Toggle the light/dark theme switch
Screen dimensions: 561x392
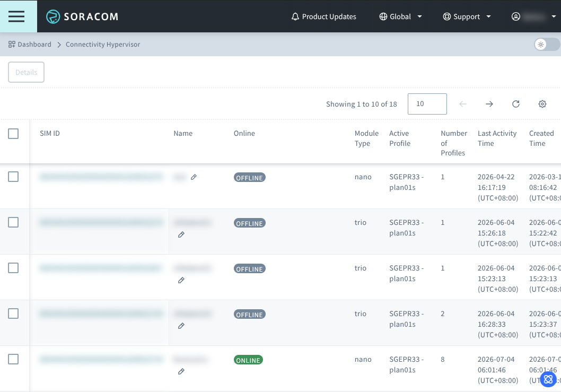click(547, 45)
